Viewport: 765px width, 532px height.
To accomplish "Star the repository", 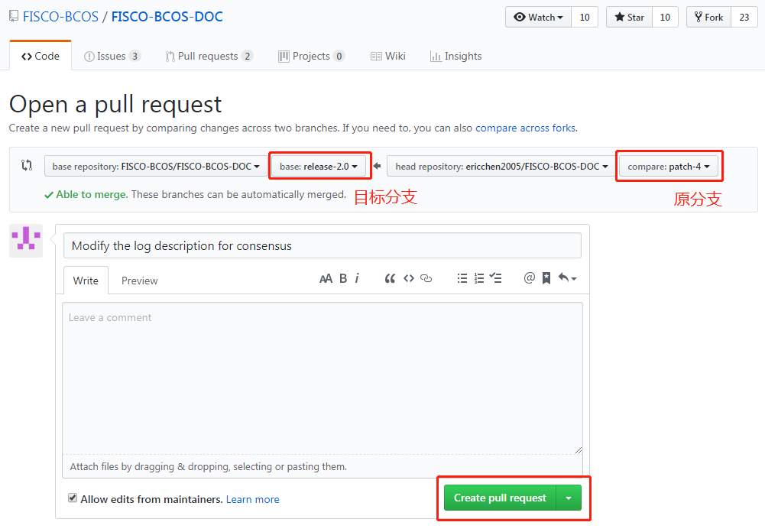I will [630, 17].
